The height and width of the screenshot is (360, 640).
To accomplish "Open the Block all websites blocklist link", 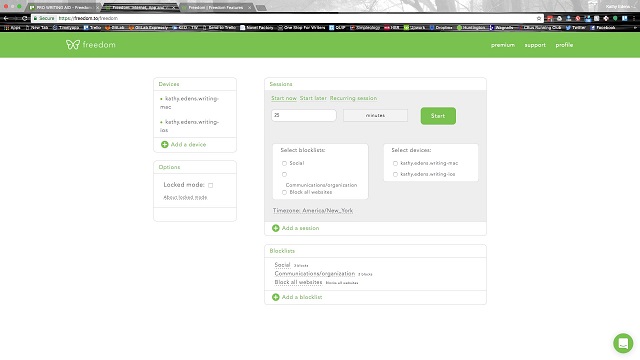I will [x=298, y=282].
